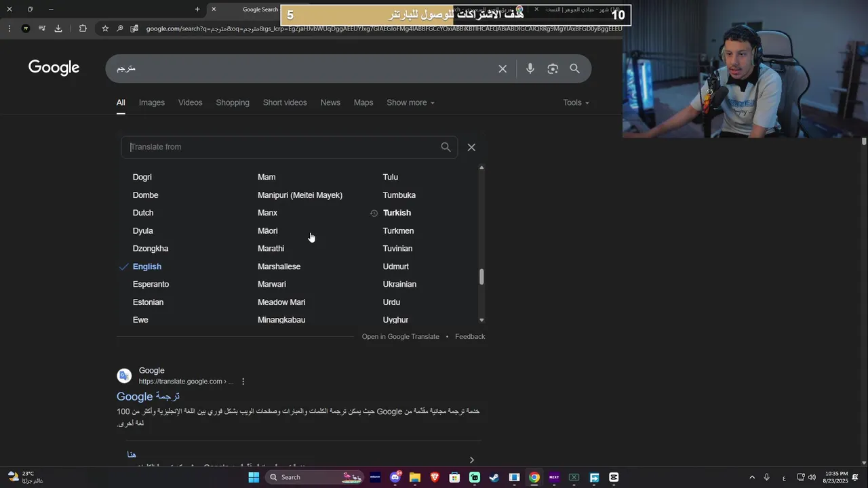Pick Dutch from the list
The width and height of the screenshot is (868, 488).
click(143, 213)
